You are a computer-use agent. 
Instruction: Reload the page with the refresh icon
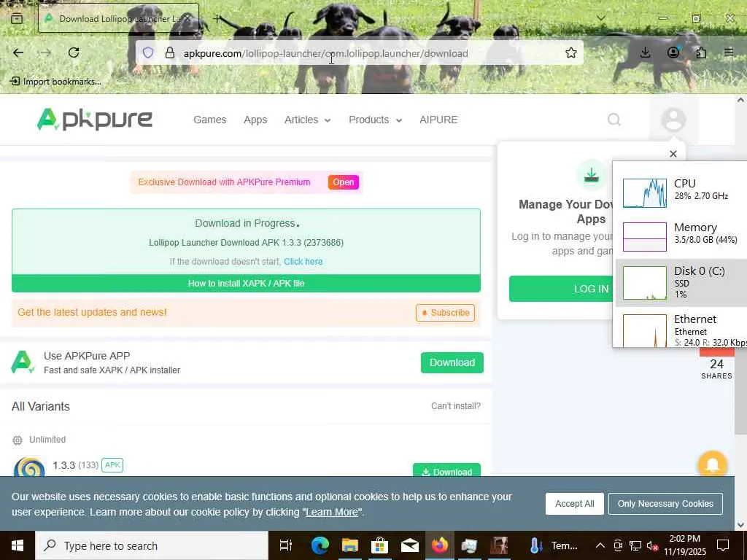point(74,52)
